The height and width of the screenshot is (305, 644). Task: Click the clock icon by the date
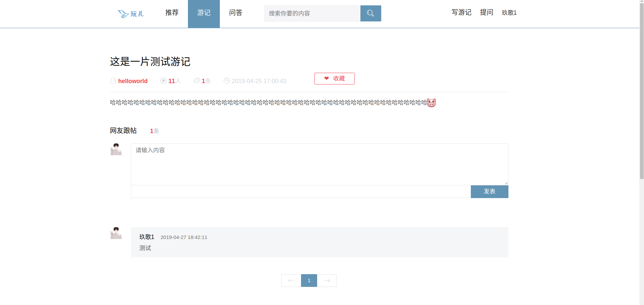[227, 81]
